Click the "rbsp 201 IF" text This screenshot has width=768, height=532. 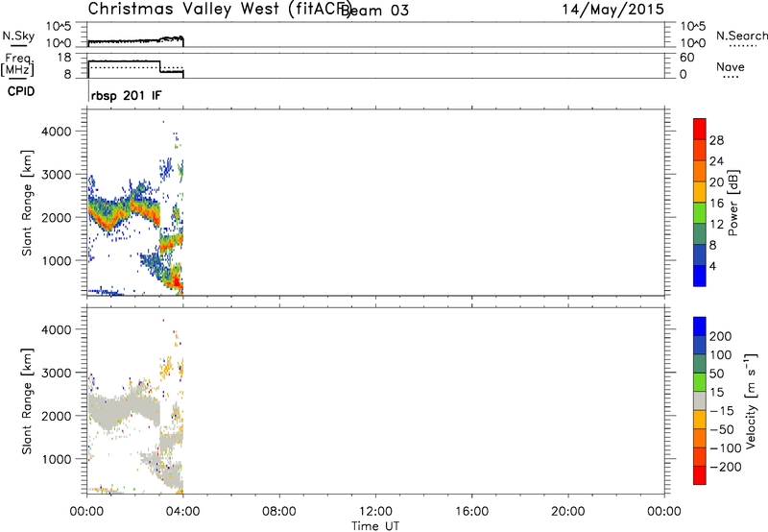point(126,95)
